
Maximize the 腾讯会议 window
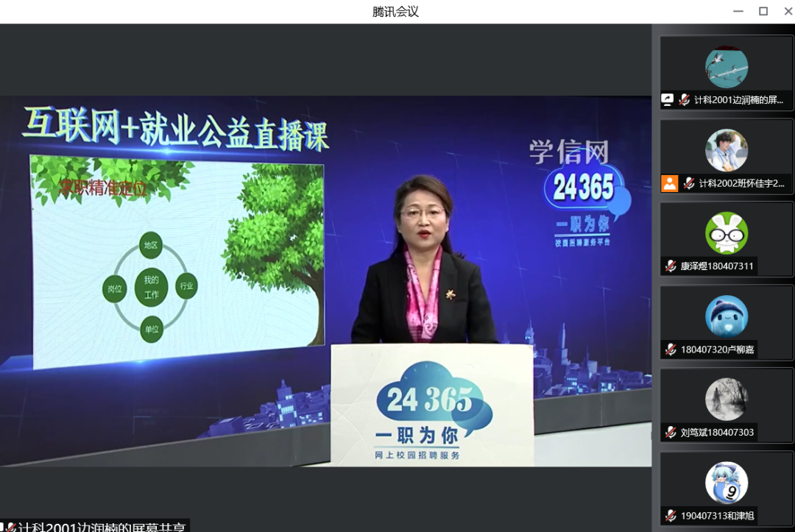(763, 11)
